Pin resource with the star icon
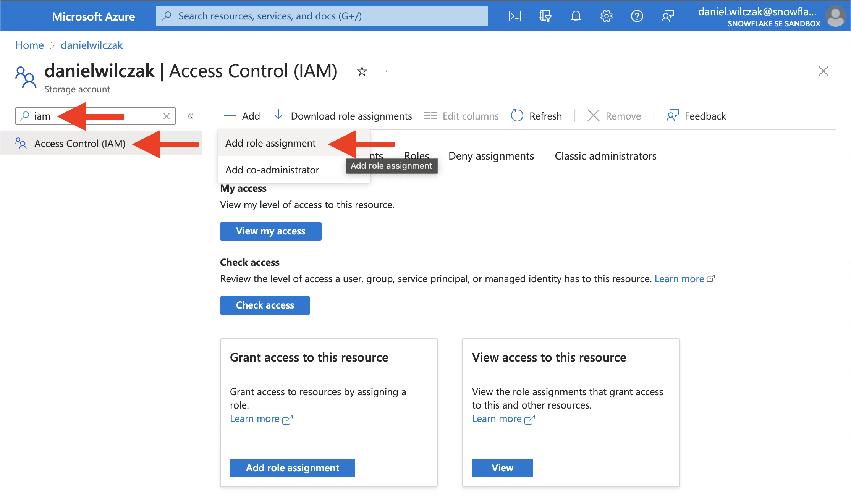Viewport: 851px width, 504px height. [x=362, y=71]
